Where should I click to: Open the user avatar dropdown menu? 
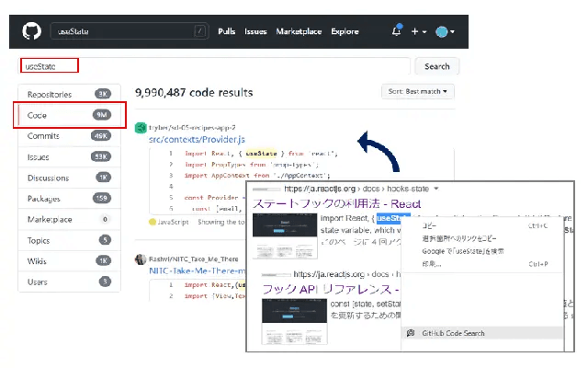pos(445,31)
